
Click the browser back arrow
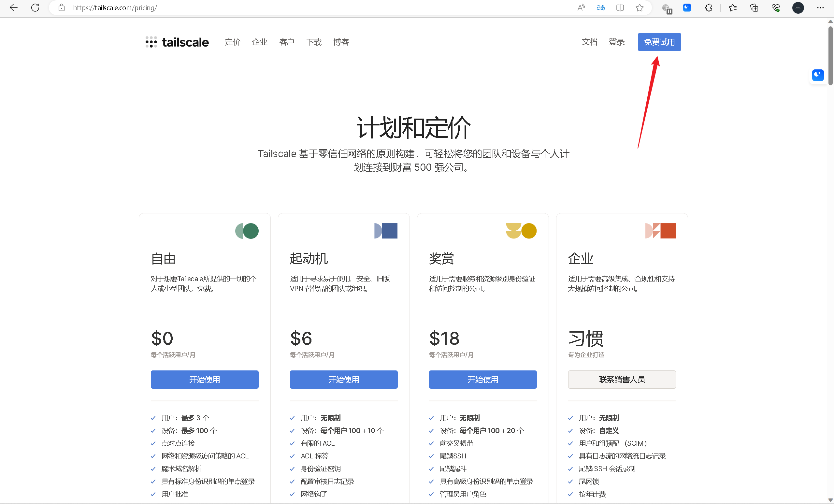pyautogui.click(x=14, y=7)
